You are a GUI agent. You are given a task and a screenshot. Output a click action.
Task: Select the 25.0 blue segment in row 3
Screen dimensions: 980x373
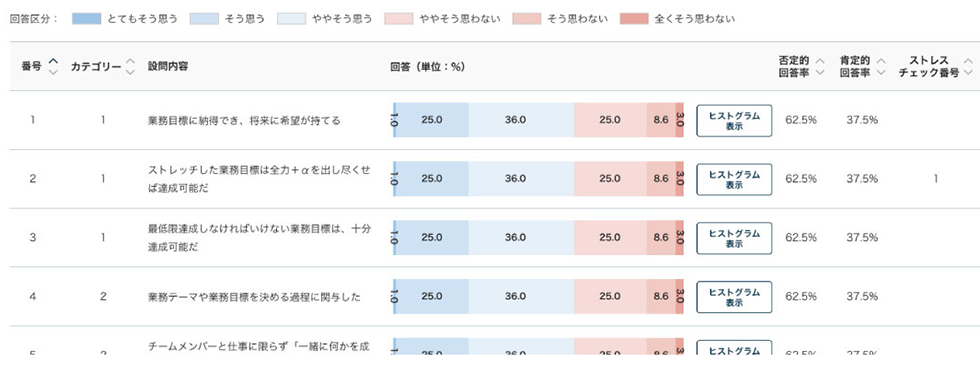(x=432, y=237)
